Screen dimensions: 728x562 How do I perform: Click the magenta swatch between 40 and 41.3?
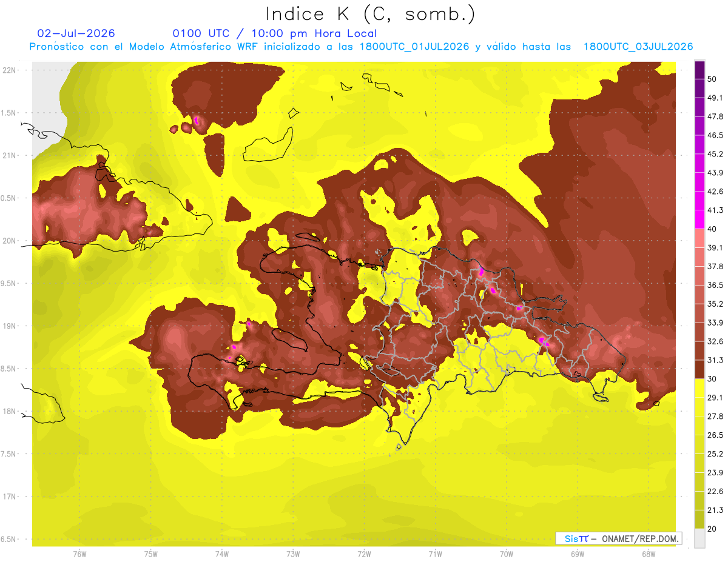coord(699,219)
